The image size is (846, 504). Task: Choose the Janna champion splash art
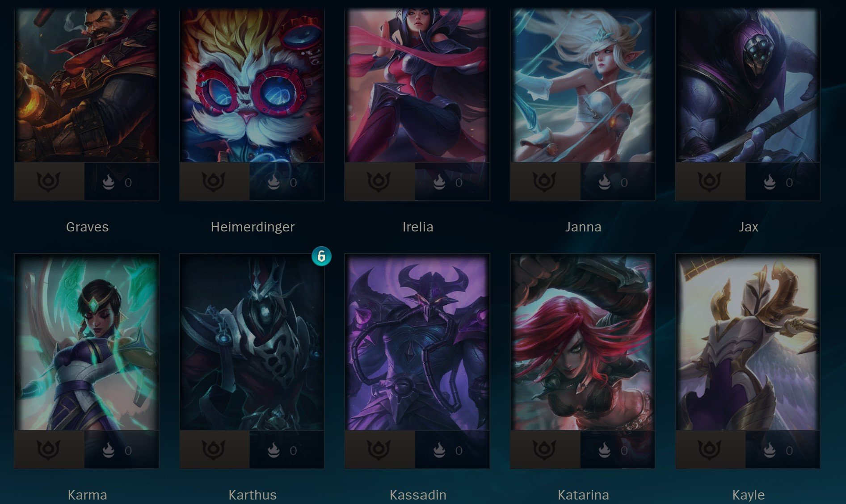(x=582, y=86)
